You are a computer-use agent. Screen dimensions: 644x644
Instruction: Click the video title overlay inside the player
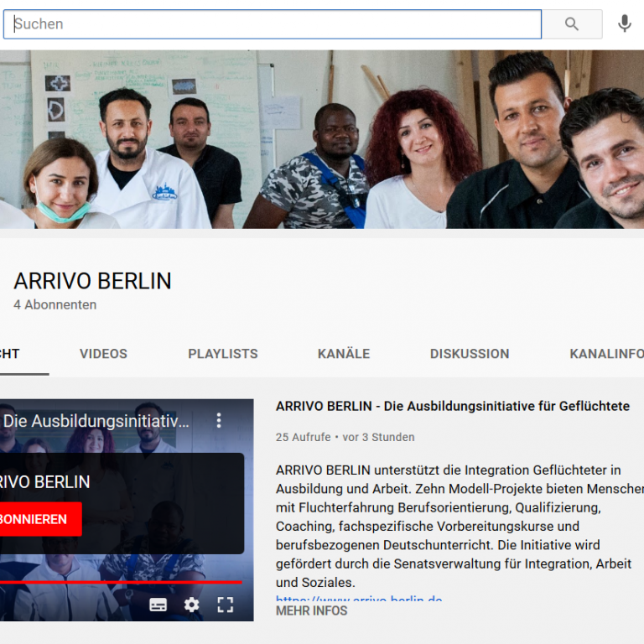click(x=96, y=421)
